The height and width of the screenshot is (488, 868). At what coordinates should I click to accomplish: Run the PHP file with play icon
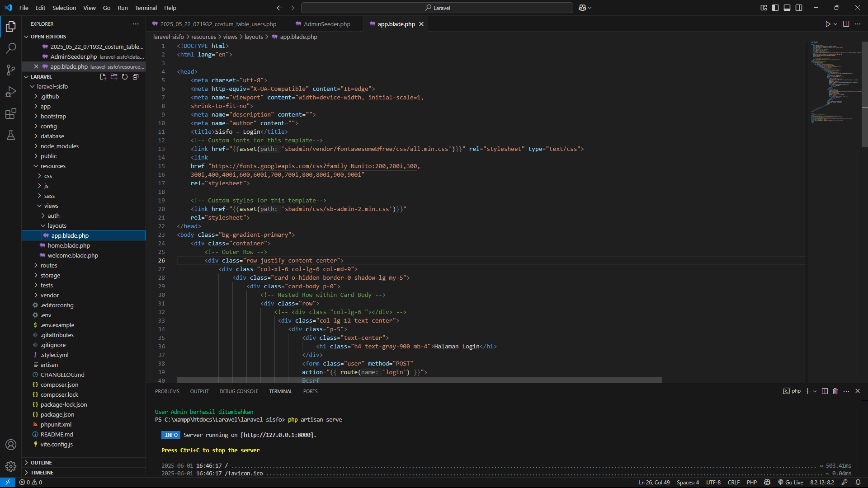827,24
